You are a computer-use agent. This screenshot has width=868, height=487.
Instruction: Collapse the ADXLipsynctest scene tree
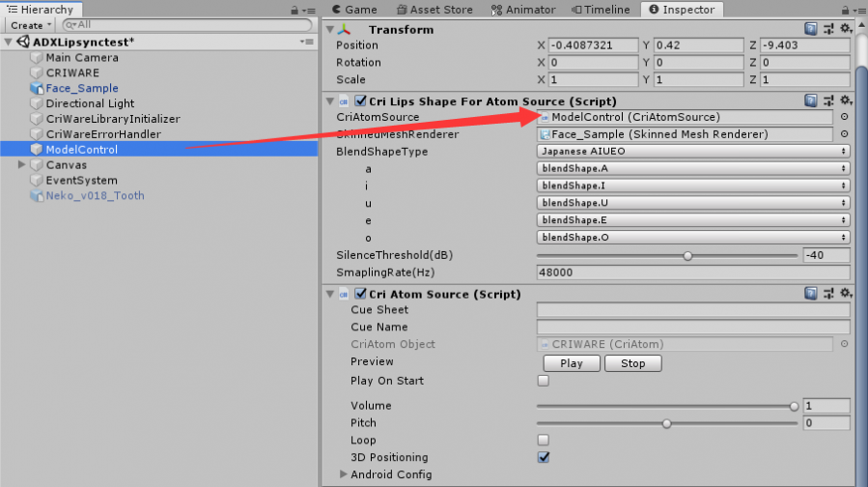click(x=8, y=42)
